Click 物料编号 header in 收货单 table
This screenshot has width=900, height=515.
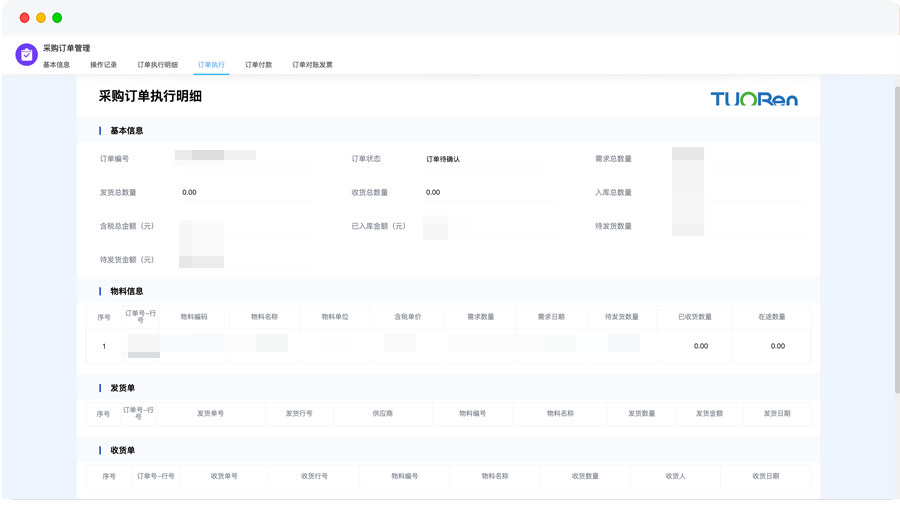click(405, 476)
